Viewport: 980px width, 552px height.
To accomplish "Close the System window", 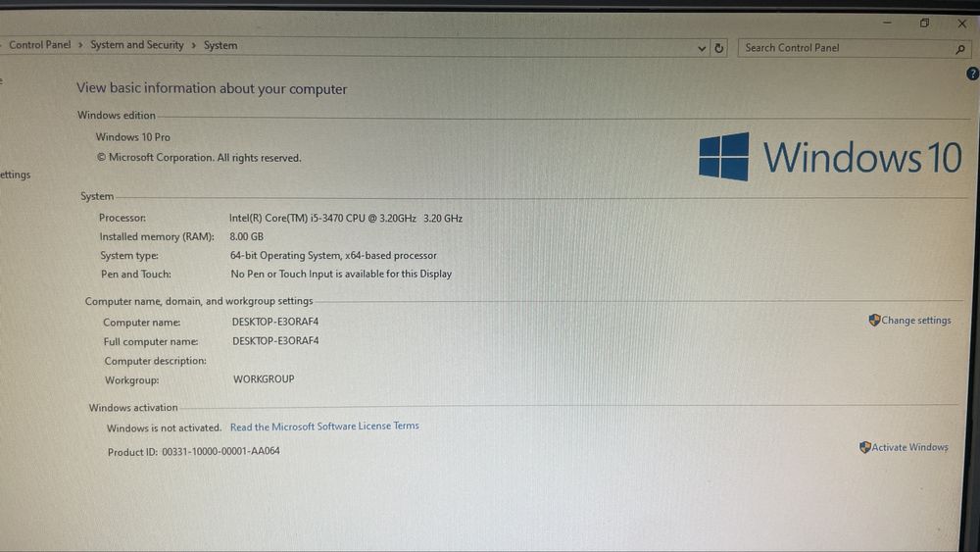I will coord(962,24).
